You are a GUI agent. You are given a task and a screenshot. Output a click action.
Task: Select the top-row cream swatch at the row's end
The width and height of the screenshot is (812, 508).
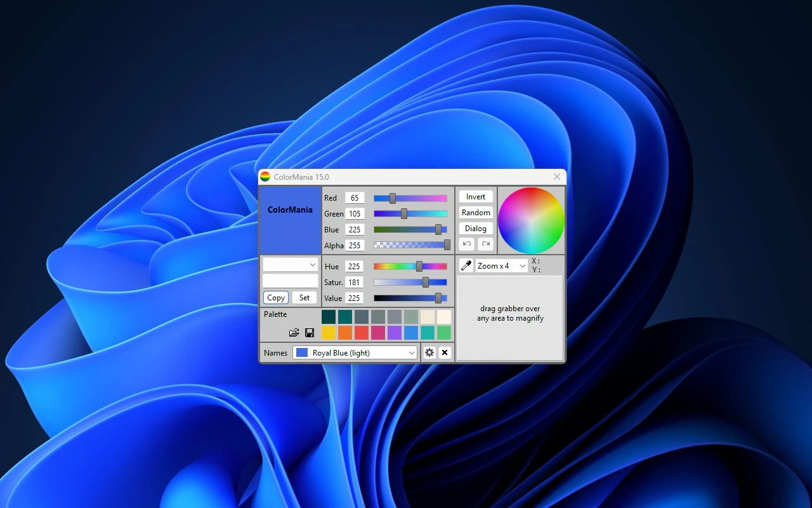click(x=444, y=316)
